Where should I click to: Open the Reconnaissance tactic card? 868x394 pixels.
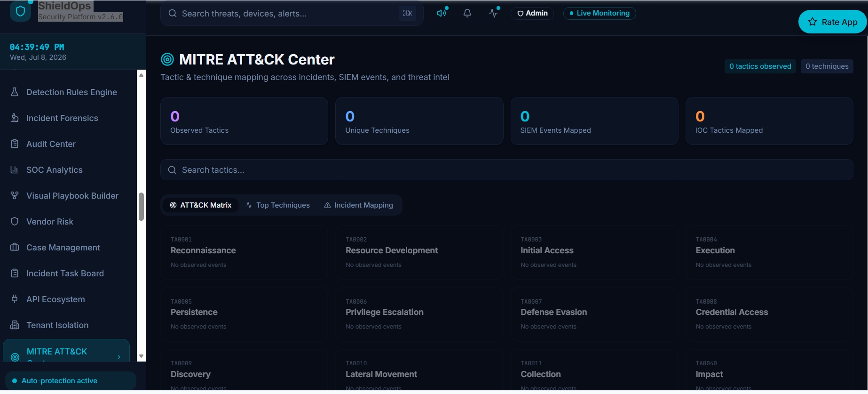[x=244, y=253]
